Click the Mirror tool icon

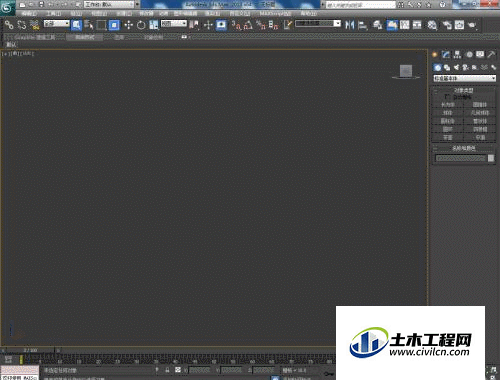(x=350, y=25)
